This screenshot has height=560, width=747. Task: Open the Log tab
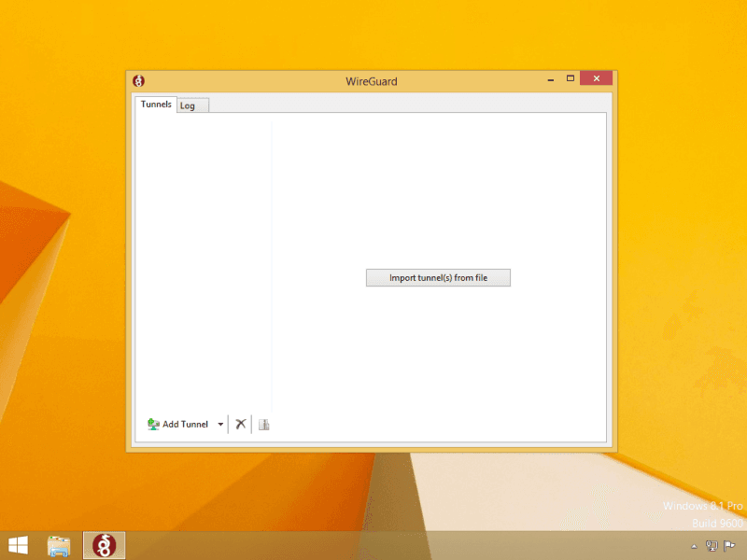click(188, 105)
